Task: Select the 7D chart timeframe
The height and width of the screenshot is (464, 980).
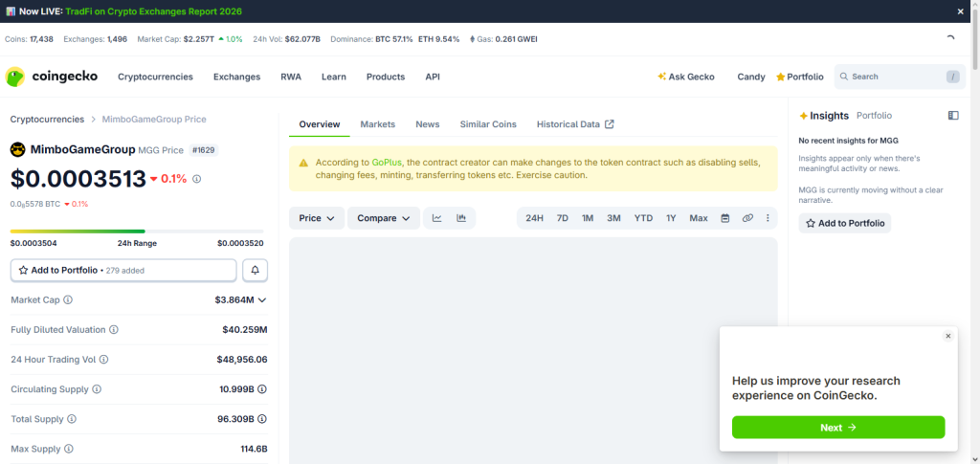Action: pyautogui.click(x=563, y=218)
